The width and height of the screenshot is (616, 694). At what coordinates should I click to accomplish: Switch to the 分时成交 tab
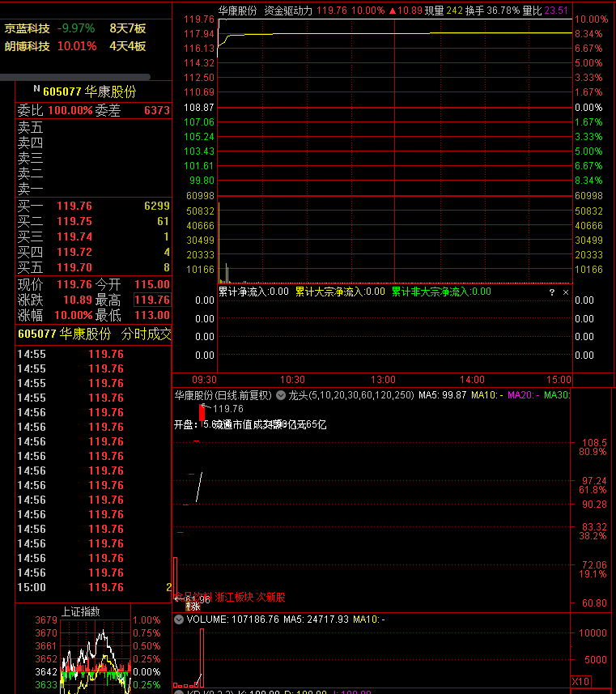(146, 334)
